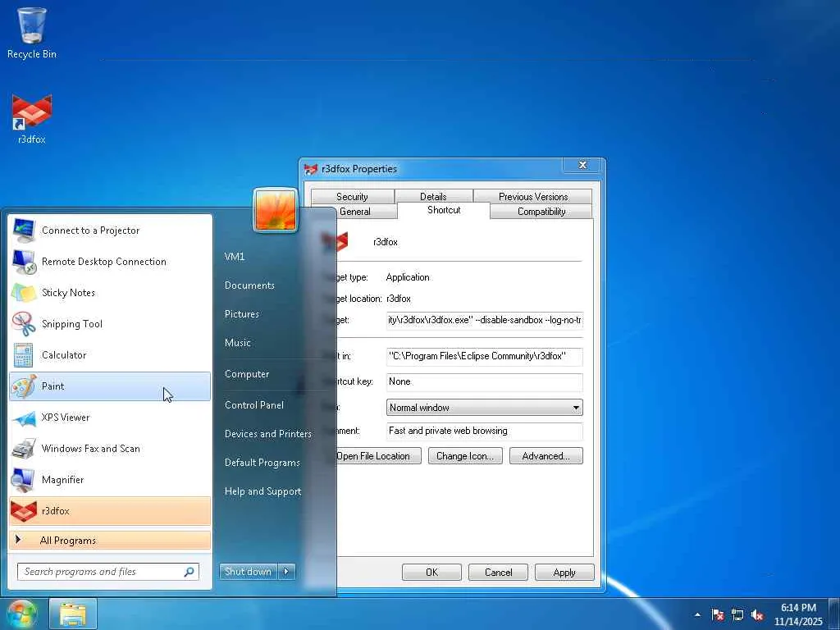Click the user account picture
This screenshot has width=840, height=630.
click(x=276, y=210)
